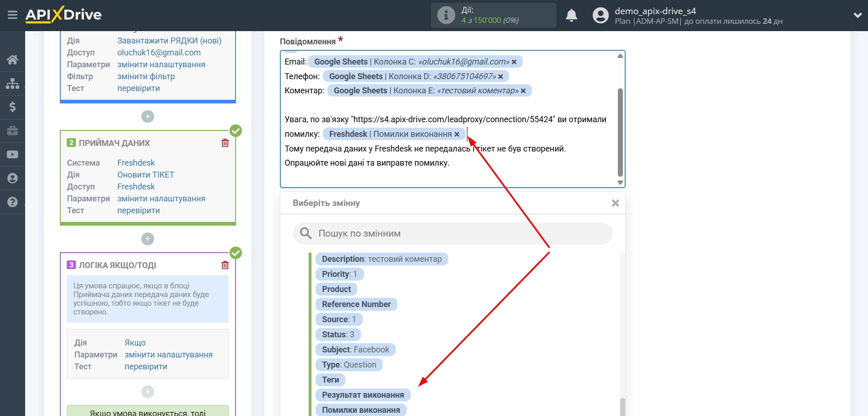Screen dimensions: 868x416
Task: Insert the Теги variable
Action: [330, 380]
